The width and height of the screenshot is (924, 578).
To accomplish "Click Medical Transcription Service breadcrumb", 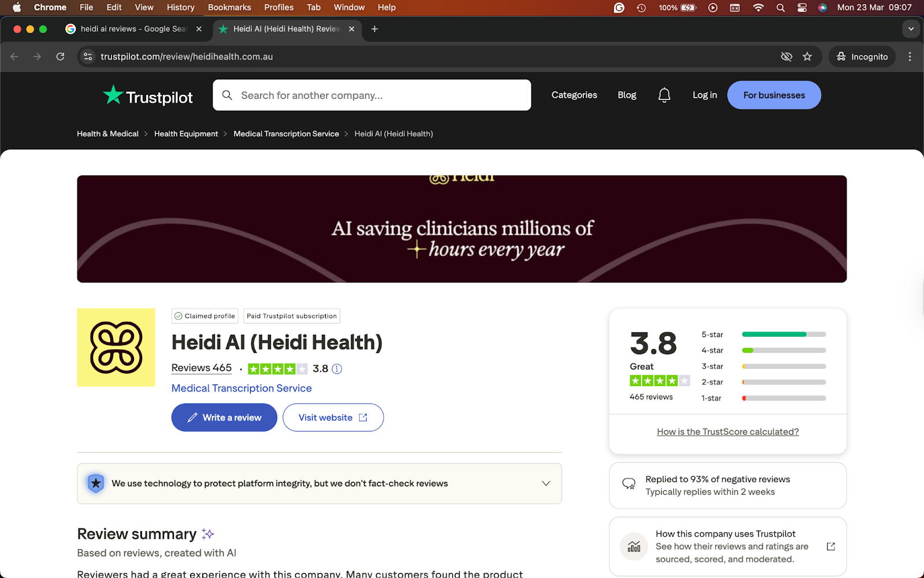I will pos(286,134).
